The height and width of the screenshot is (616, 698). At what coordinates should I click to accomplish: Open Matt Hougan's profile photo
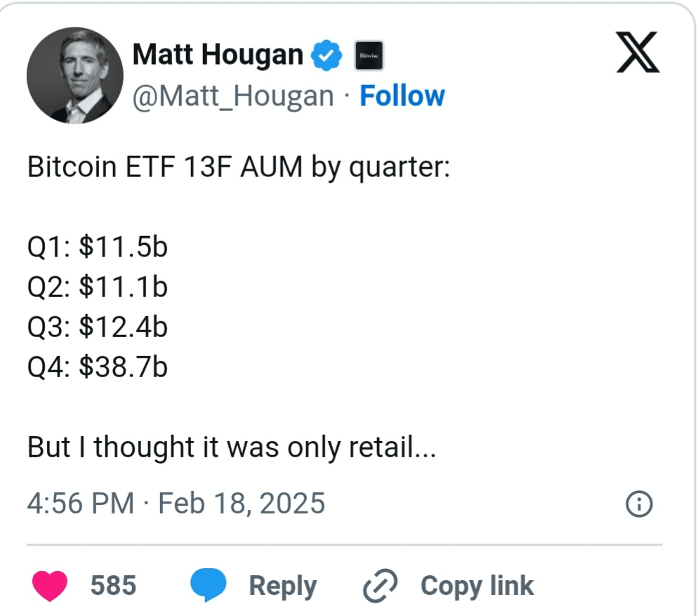click(70, 76)
